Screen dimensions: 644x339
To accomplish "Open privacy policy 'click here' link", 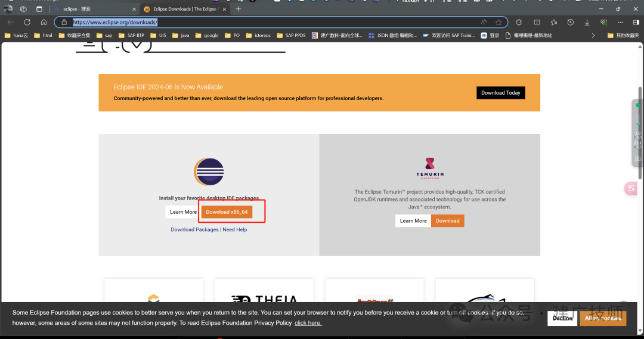I will pyautogui.click(x=308, y=323).
